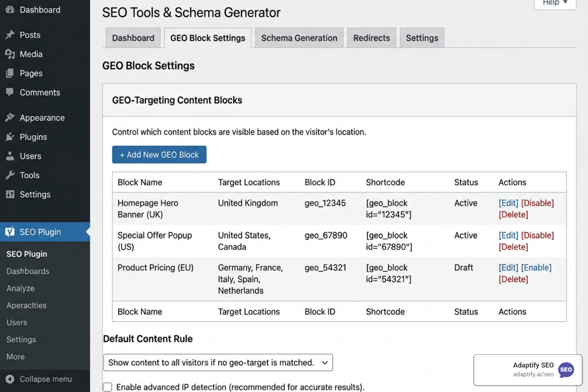The width and height of the screenshot is (588, 392).
Task: Open the highlighted SEO Plugin menu item
Action: (45, 232)
